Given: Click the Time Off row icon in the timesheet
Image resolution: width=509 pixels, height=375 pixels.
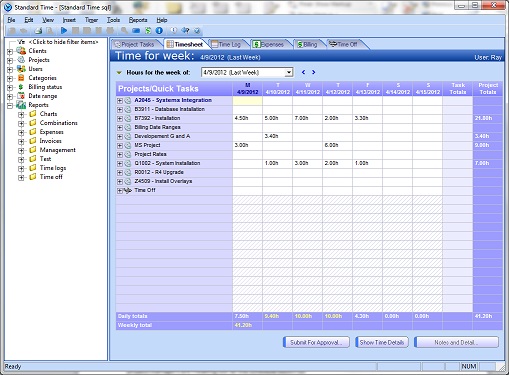Looking at the screenshot, I should pos(128,190).
